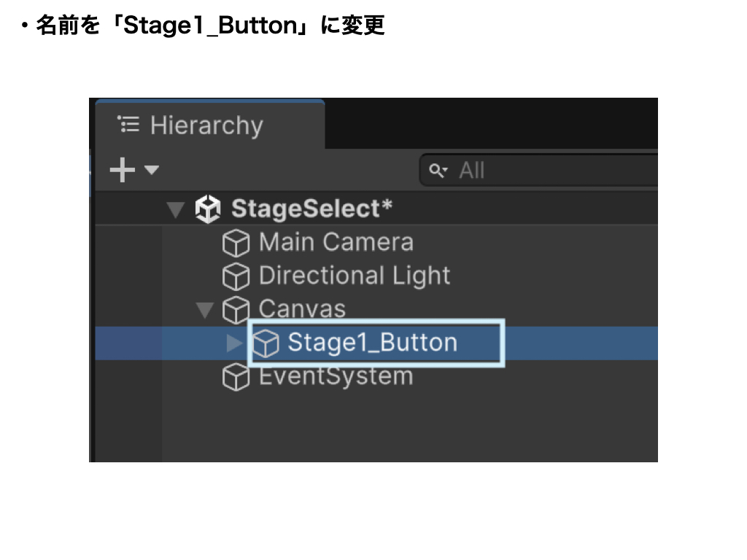Select EventSystem in the hierarchy

336,377
